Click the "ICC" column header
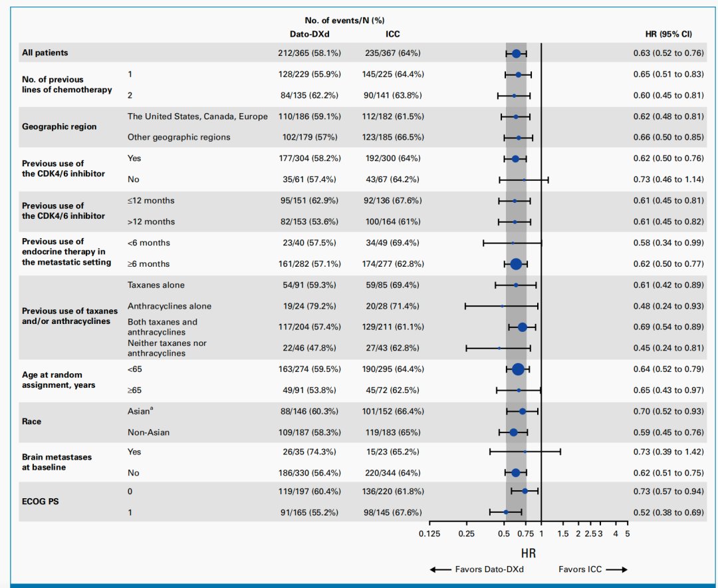Screen dimensions: 718x588 coord(393,34)
